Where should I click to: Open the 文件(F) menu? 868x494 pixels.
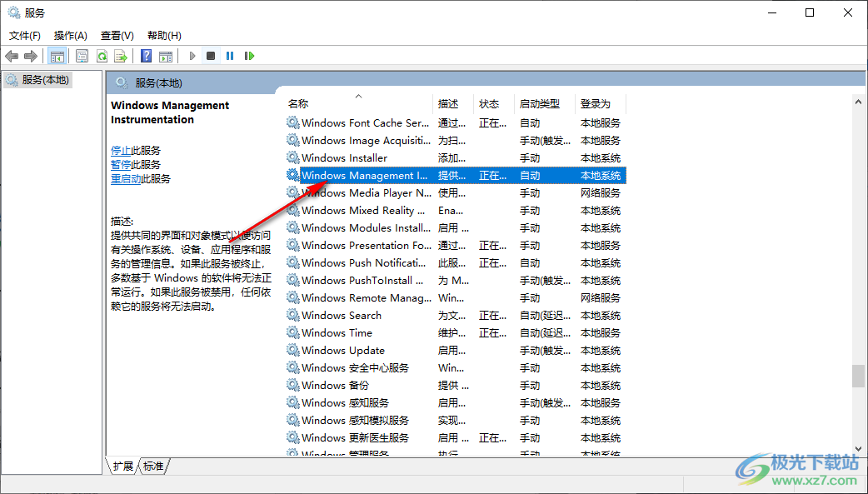pos(25,36)
